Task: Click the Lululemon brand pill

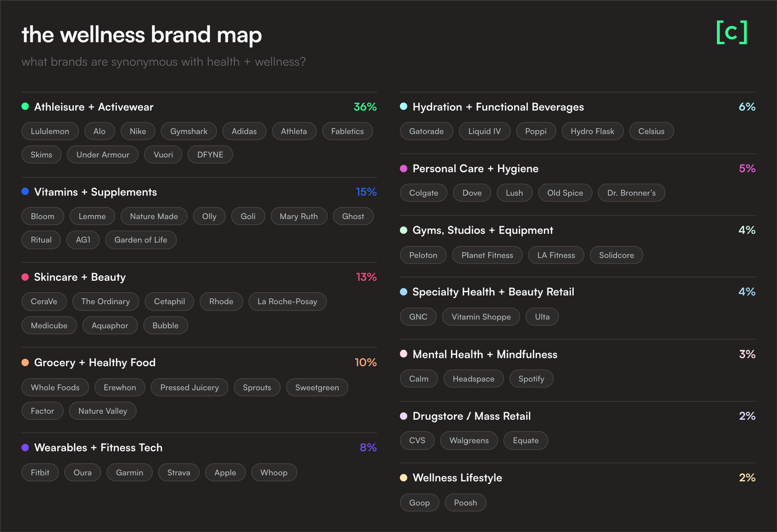Action: click(50, 131)
